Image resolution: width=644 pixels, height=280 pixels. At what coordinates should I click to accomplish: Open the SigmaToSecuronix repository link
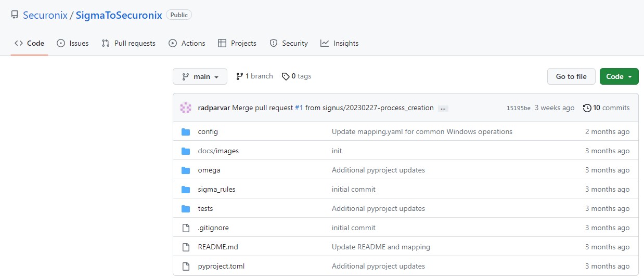(x=119, y=15)
